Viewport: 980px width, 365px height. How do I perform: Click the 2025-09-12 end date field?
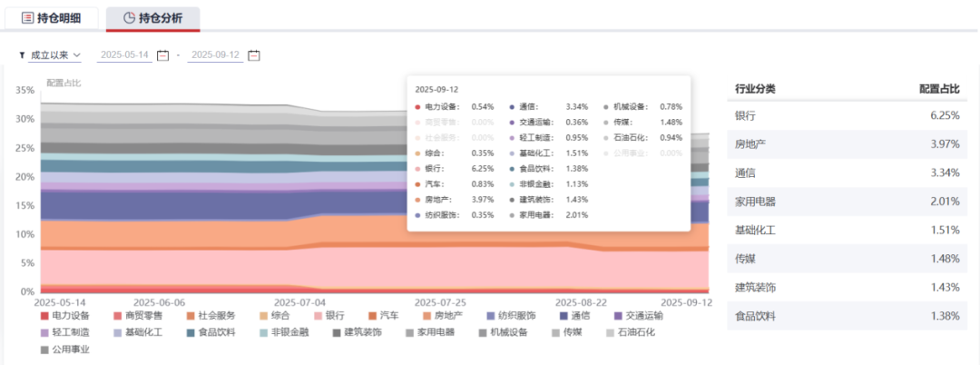click(216, 55)
